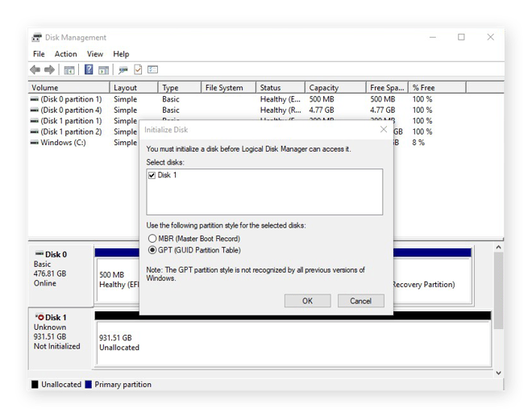
Task: Click drive icon of Disk 1 partition 2 row
Action: point(35,131)
